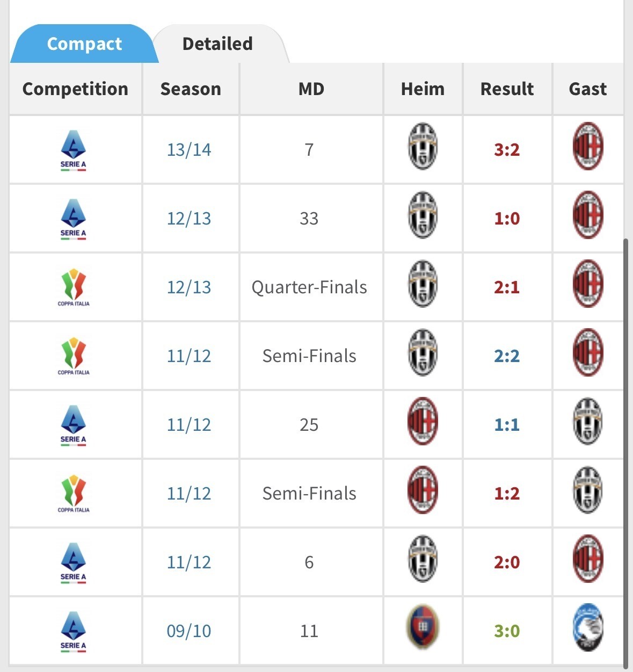Open the 09/10 season link

(189, 631)
